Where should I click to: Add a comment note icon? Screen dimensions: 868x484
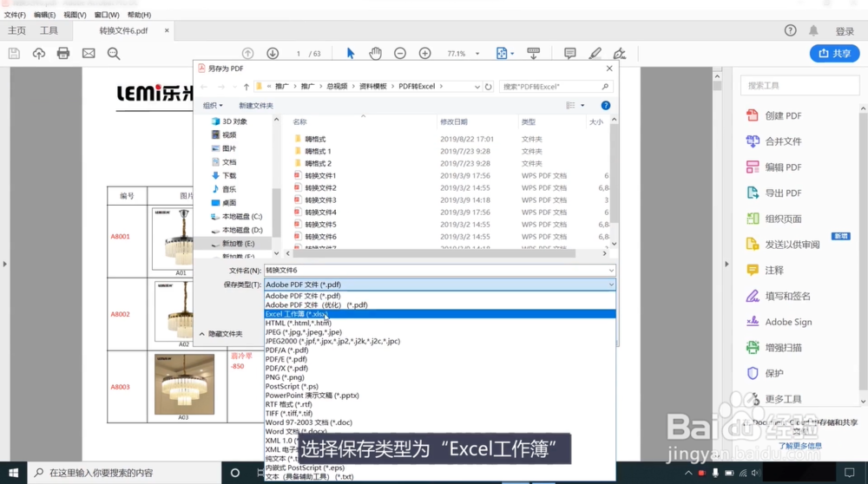point(569,53)
